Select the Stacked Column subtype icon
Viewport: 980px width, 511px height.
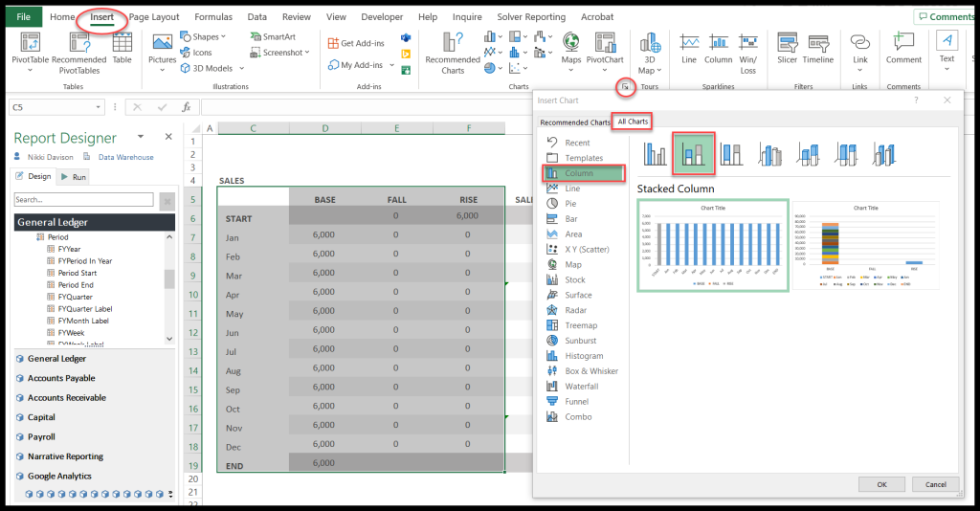[x=695, y=153]
